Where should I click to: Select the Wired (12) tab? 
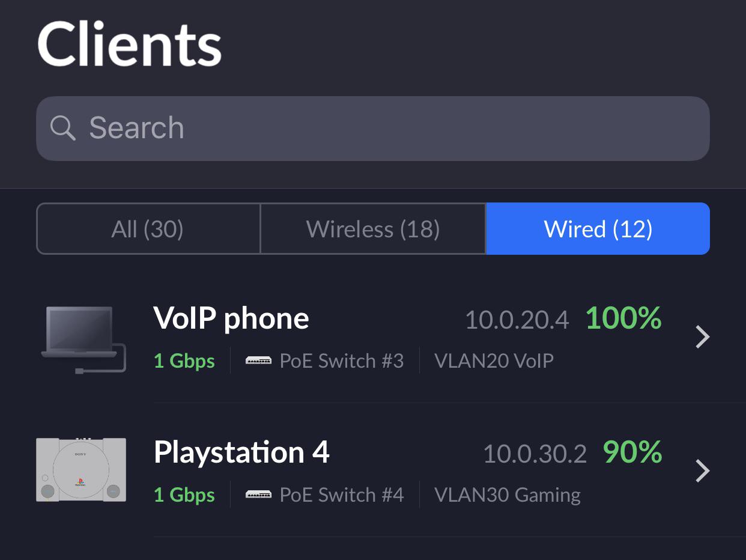[598, 229]
